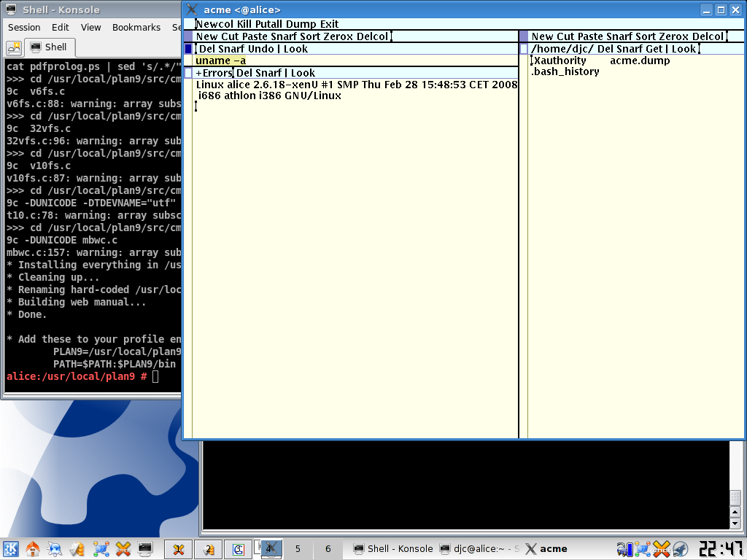This screenshot has height=560, width=747.
Task: Click Newcol in the acme top tag
Action: point(214,24)
